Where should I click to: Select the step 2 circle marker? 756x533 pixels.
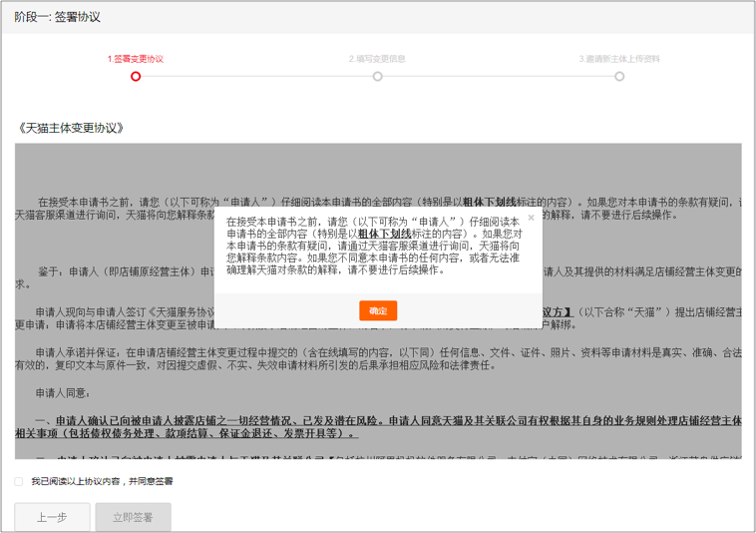[377, 76]
